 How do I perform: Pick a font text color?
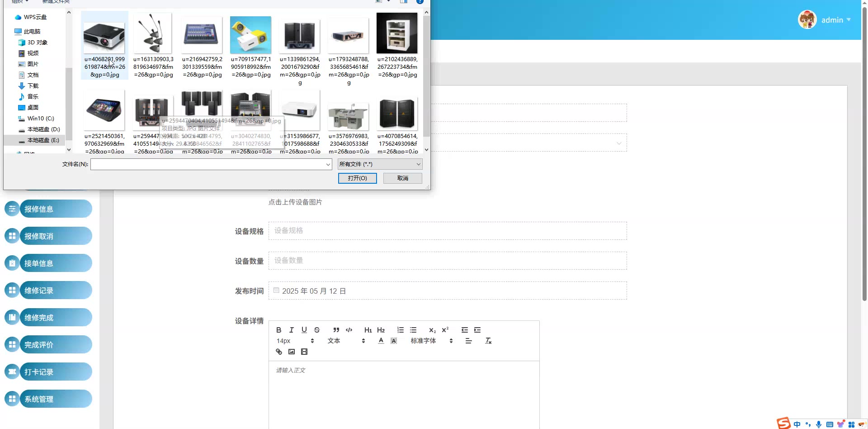point(381,341)
